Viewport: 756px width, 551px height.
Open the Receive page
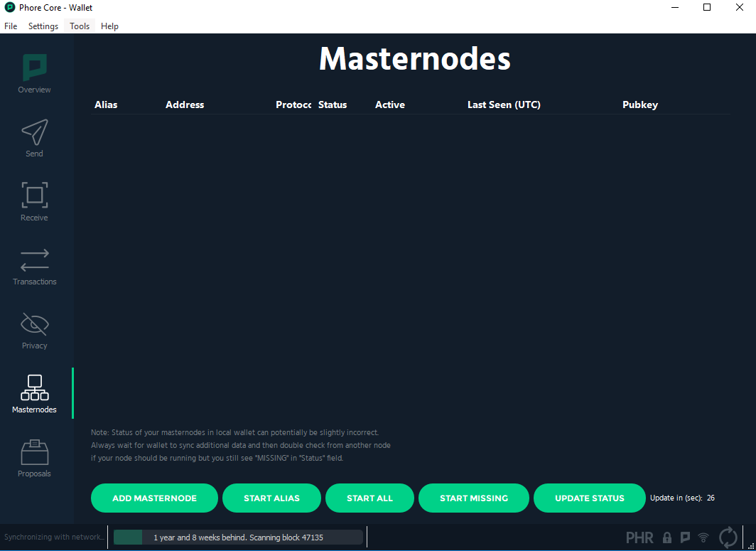pyautogui.click(x=34, y=202)
